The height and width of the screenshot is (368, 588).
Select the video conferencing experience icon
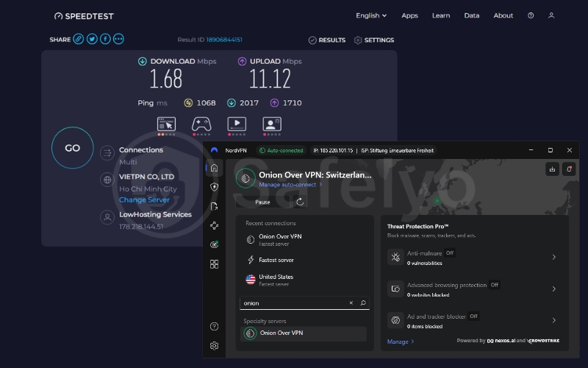point(272,124)
